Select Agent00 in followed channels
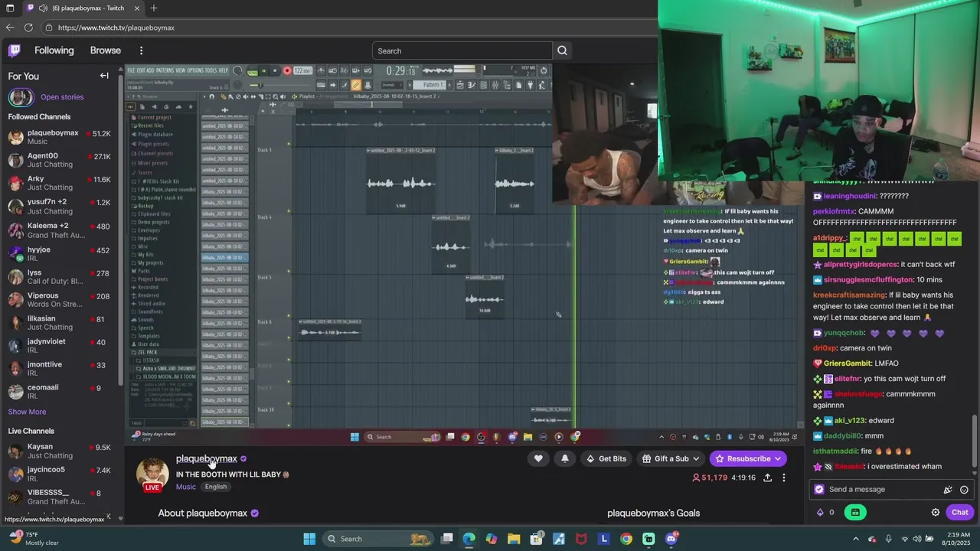The height and width of the screenshot is (551, 980). [x=60, y=160]
